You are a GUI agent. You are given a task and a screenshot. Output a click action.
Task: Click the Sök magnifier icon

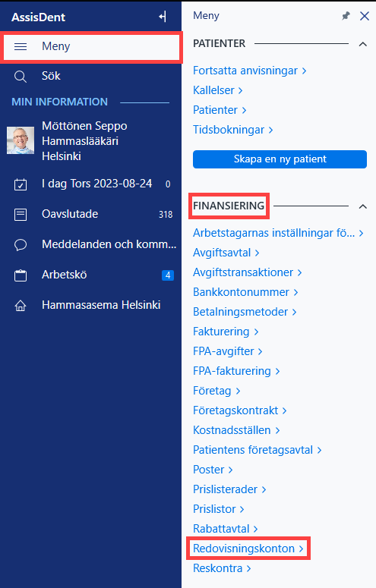(x=21, y=77)
